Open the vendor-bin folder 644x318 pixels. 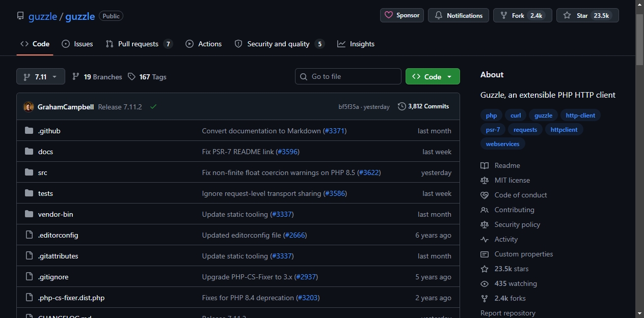56,214
